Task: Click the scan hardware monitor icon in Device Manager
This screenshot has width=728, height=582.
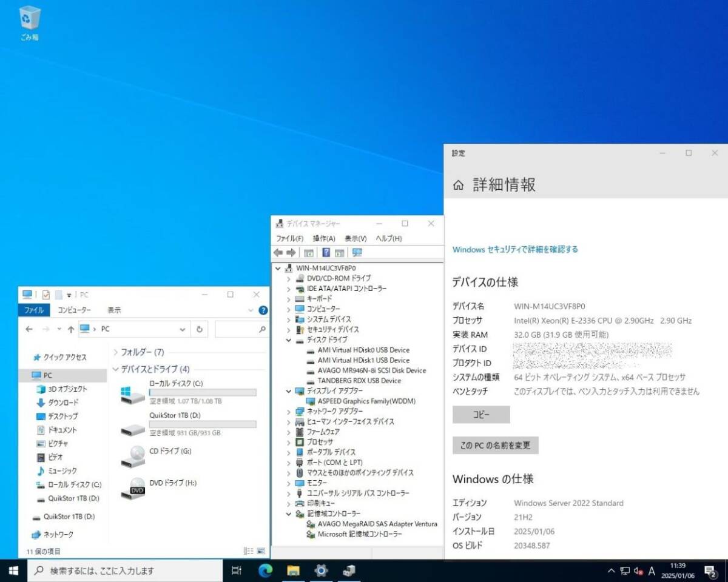Action: point(357,252)
